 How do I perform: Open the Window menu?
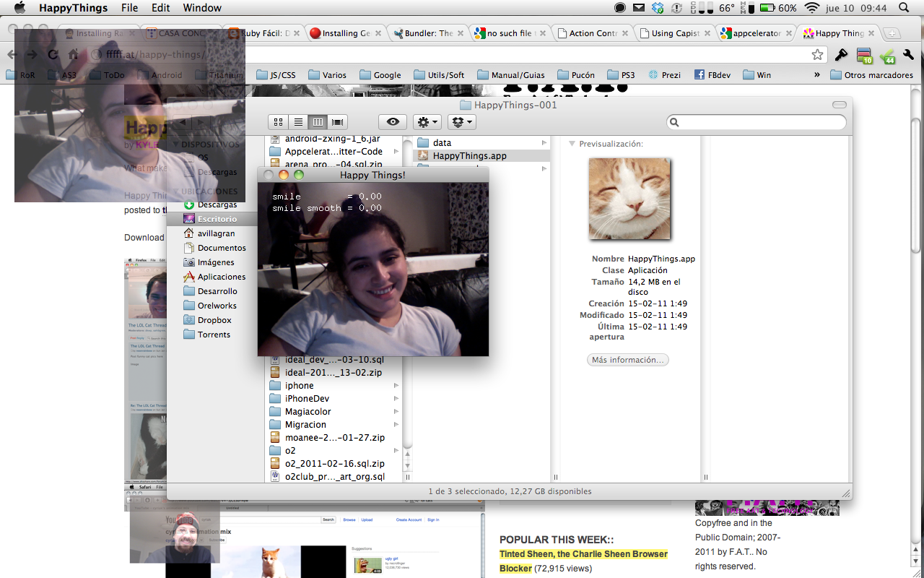(202, 8)
